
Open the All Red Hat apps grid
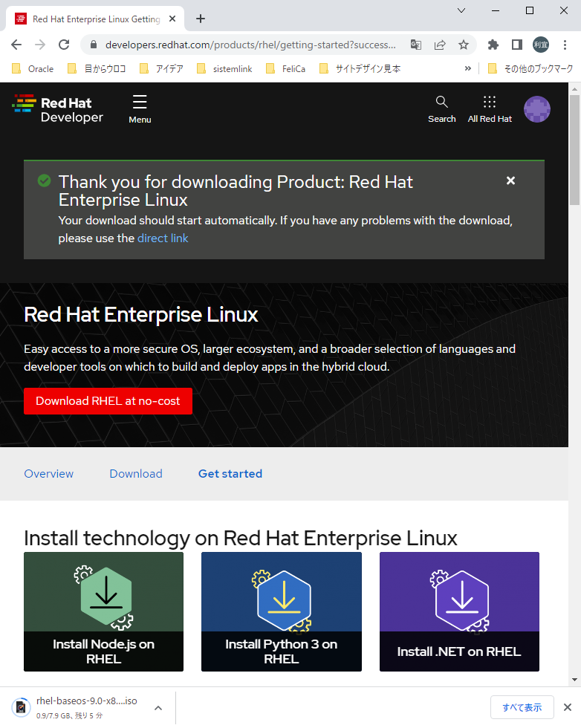[x=490, y=109]
